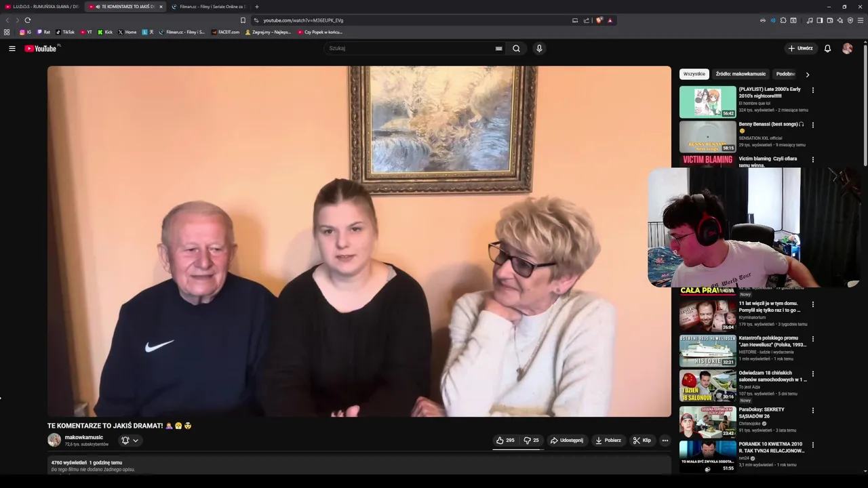Viewport: 868px width, 488px height.
Task: Open options for the nightcore playlist video
Action: [x=812, y=90]
